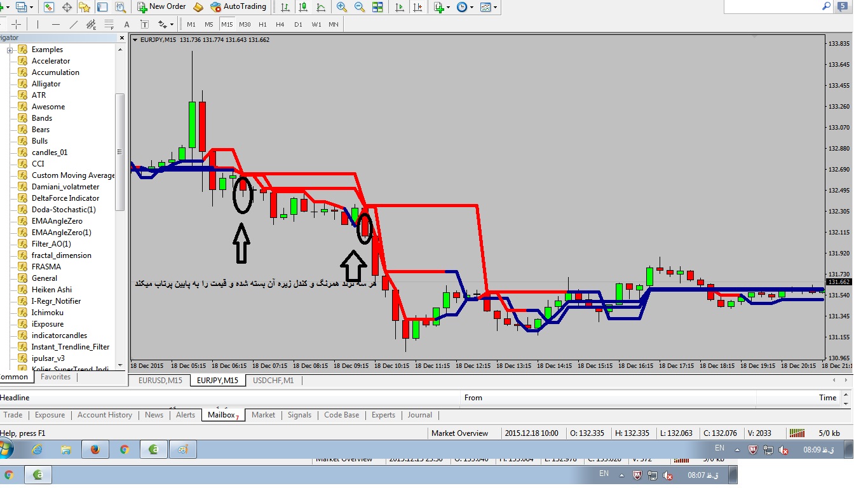Set timeframe to H4
The width and height of the screenshot is (868, 488).
pos(280,24)
